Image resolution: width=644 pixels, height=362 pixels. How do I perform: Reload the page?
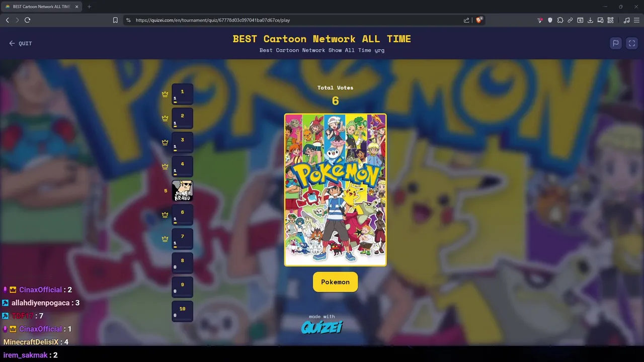[27, 20]
